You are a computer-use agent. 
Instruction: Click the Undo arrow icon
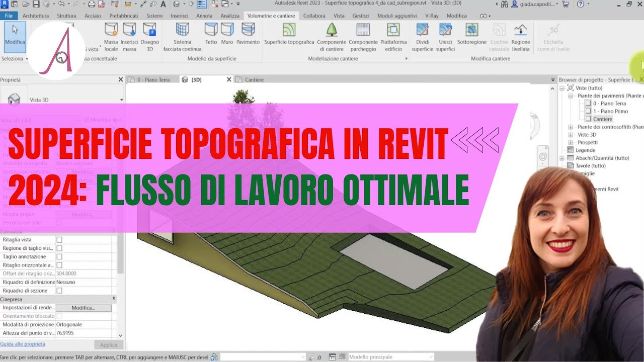[61, 4]
